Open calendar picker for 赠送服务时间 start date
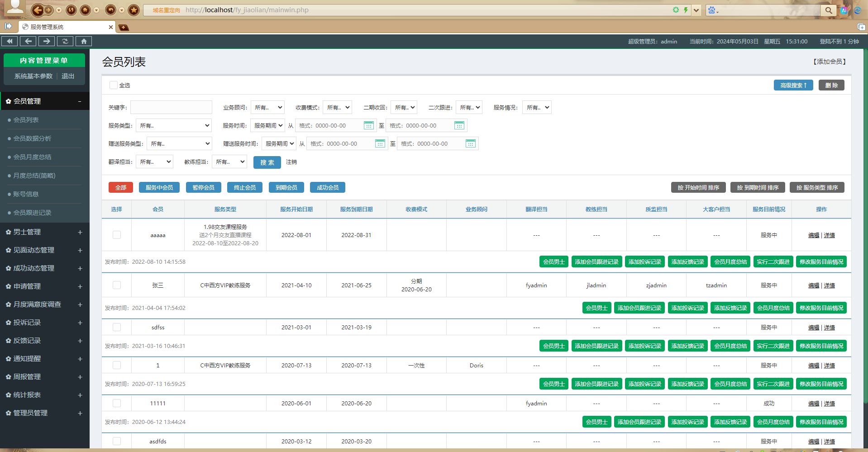Viewport: 868px width, 452px height. [x=380, y=143]
